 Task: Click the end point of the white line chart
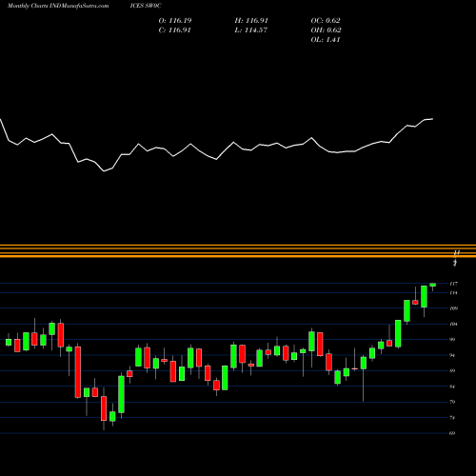click(432, 119)
